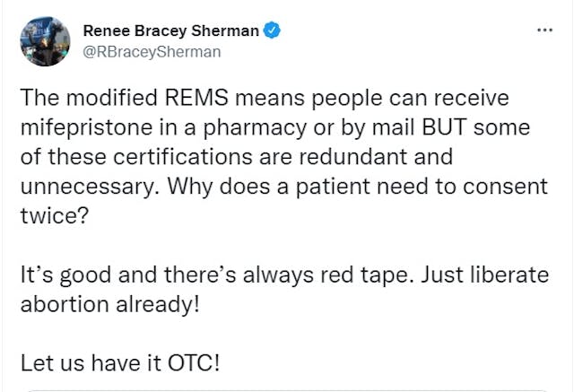Open the three-dot More options menu
Image resolution: width=574 pixels, height=392 pixels.
[544, 30]
